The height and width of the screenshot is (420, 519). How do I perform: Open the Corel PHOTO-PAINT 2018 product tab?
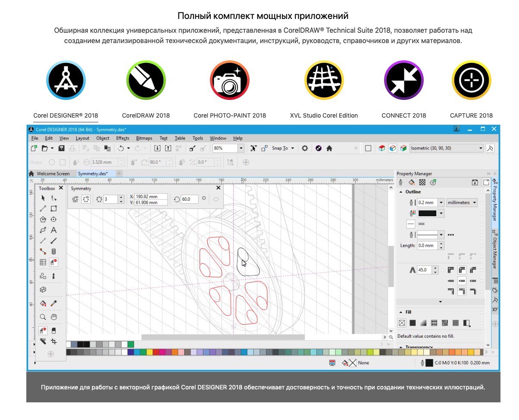[x=230, y=115]
